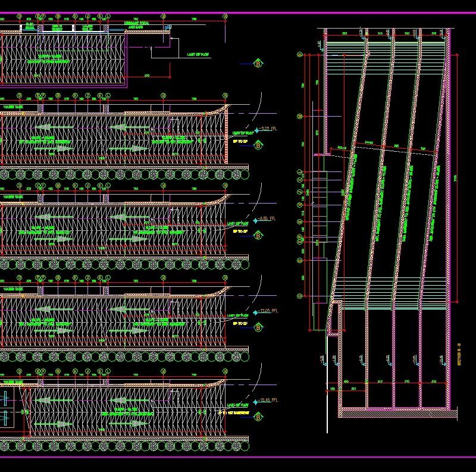Select the section marker B at -12.05 FFL level
The image size is (476, 472).
[258, 327]
